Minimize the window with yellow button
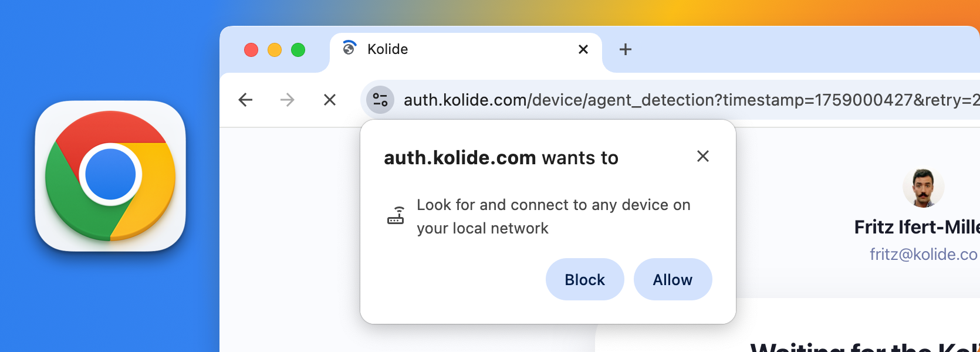The height and width of the screenshot is (352, 980). pyautogui.click(x=275, y=50)
